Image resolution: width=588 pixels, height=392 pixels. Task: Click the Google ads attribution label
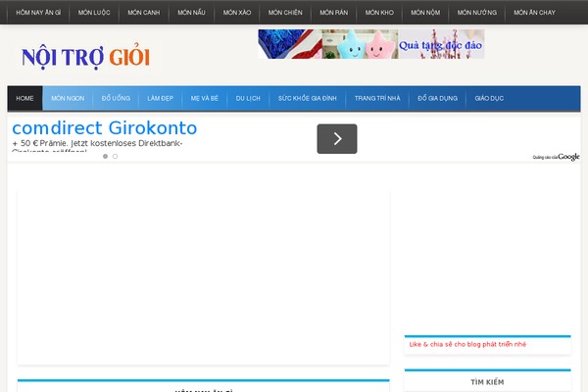(556, 157)
